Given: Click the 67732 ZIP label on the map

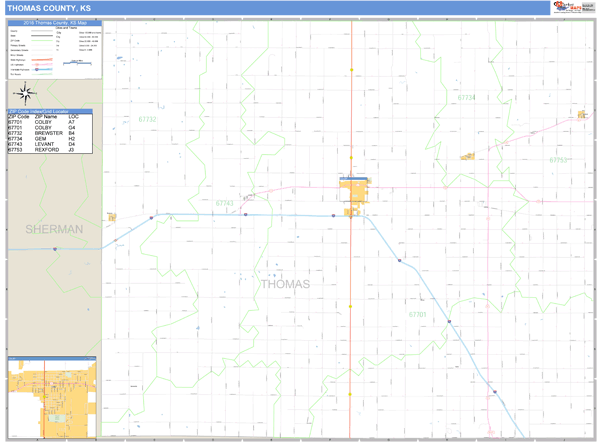Looking at the screenshot, I should coord(147,119).
